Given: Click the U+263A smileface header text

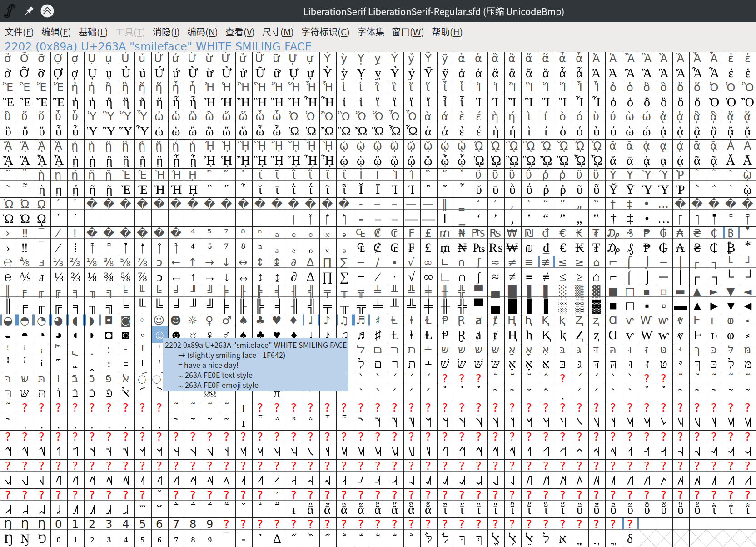Looking at the screenshot, I should click(157, 46).
